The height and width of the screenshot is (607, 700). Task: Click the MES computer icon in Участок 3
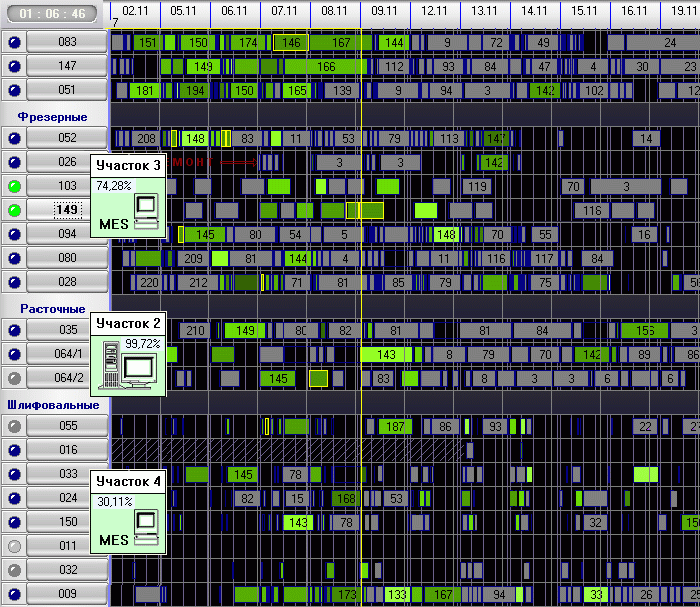tap(146, 212)
